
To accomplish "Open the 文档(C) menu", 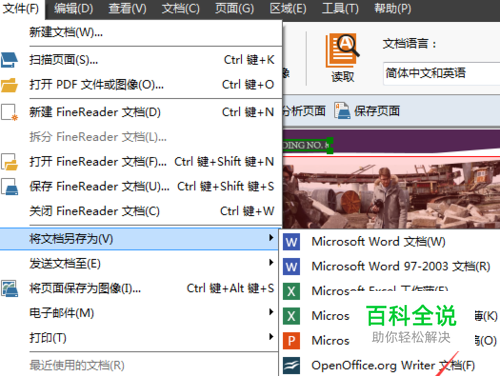I will pos(181,9).
